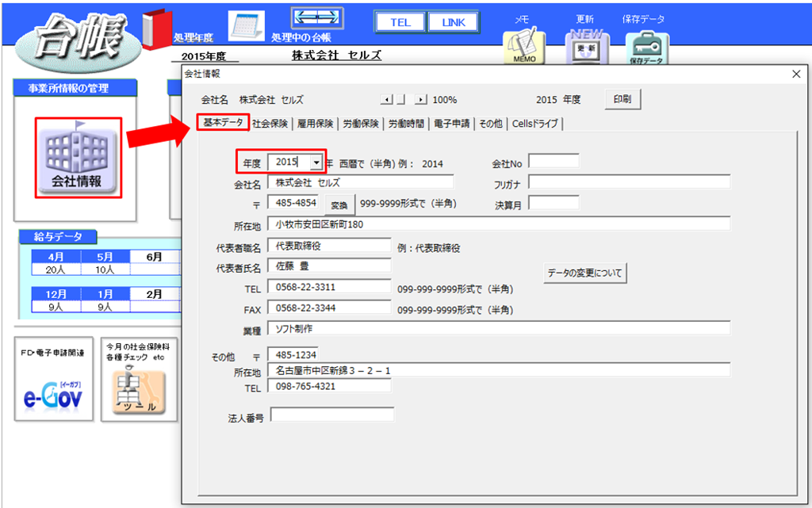Select the 基本データ tab
This screenshot has width=812, height=508.
[x=223, y=122]
